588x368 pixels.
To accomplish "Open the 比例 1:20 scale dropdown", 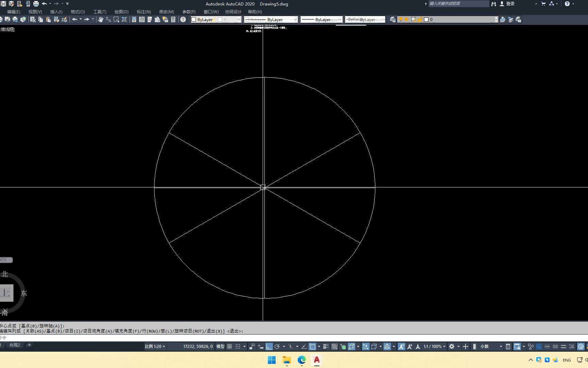I will pos(155,347).
